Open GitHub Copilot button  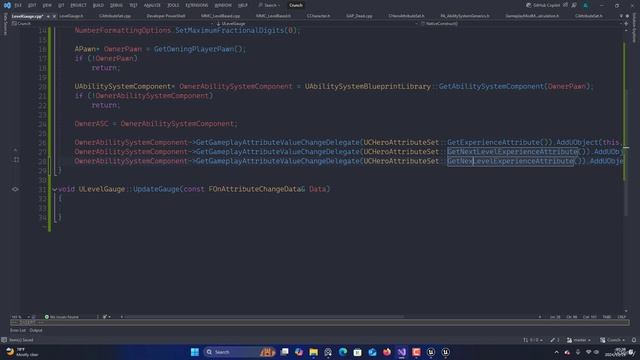pyautogui.click(x=543, y=5)
